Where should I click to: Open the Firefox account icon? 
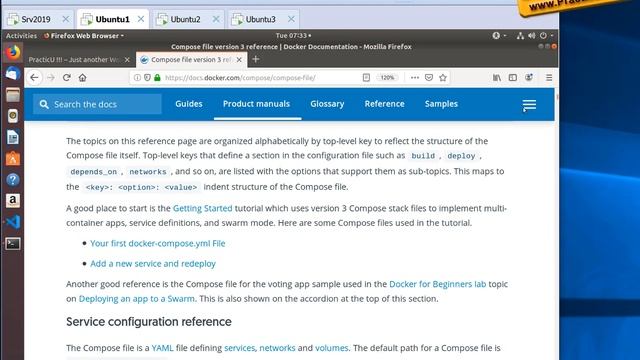click(529, 78)
